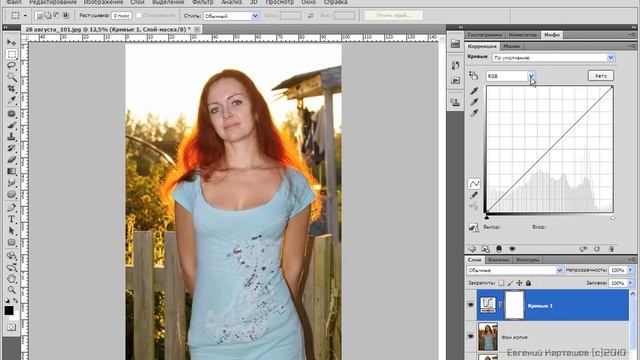
Task: Click the on-image adjustment hand tool in Curves
Action: point(473,76)
